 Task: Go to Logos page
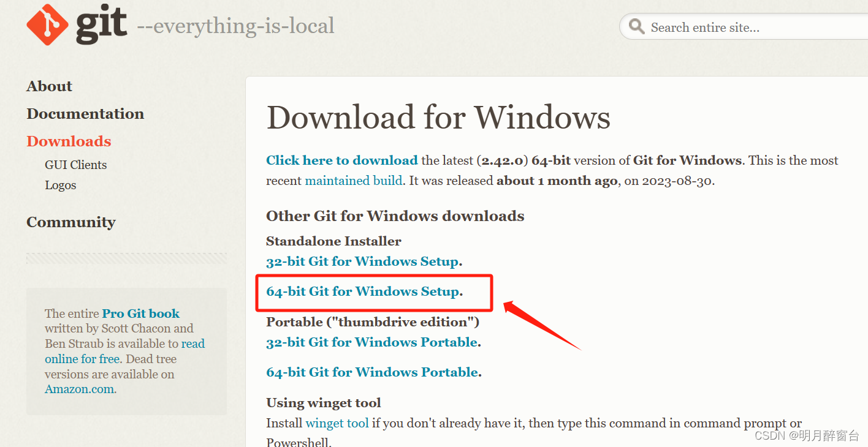tap(60, 185)
